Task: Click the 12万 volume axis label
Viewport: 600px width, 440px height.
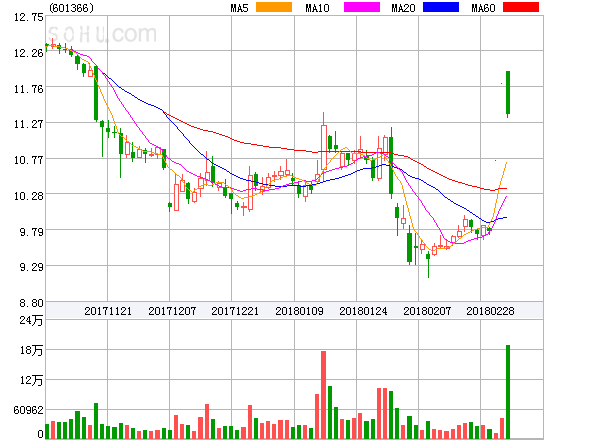Action: pos(31,380)
